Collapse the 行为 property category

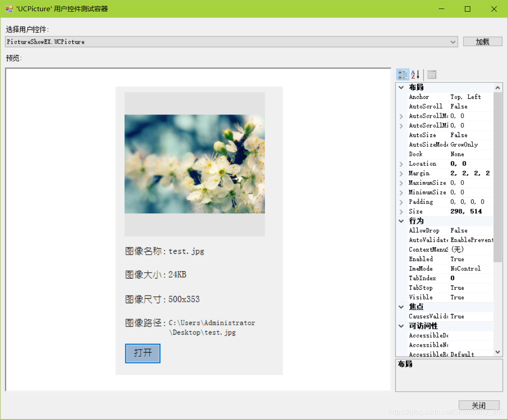coord(401,221)
